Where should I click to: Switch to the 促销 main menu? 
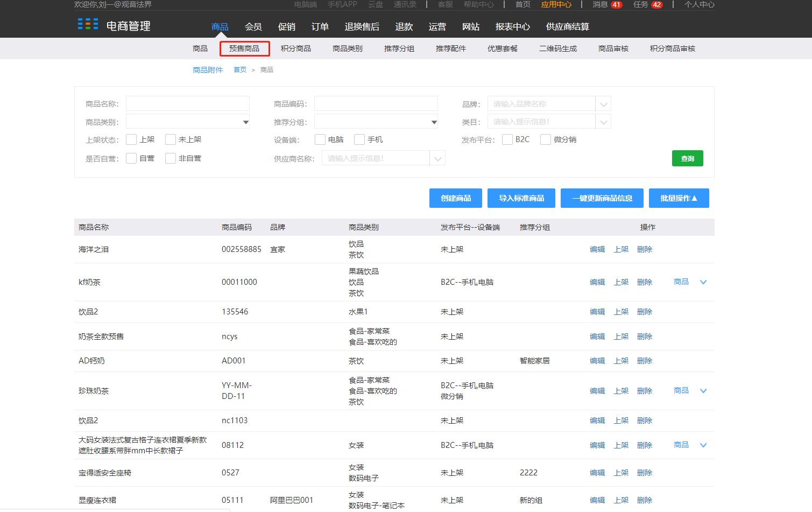(287, 27)
